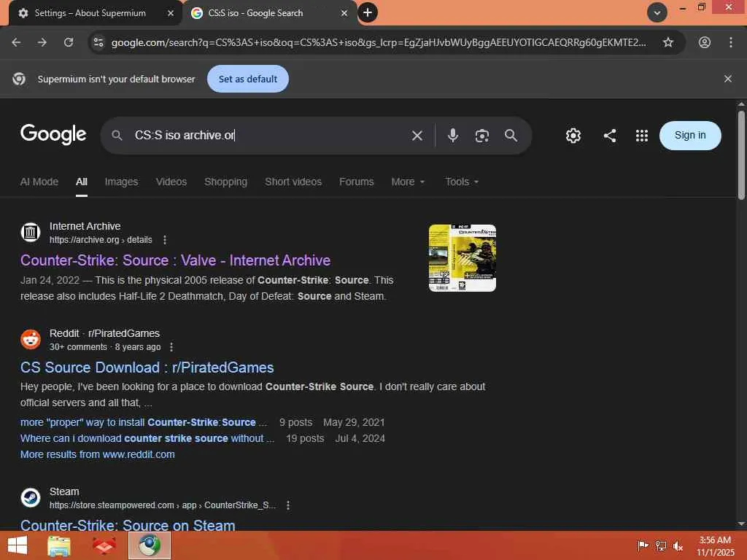The image size is (747, 560).
Task: Focus the Google search text box
Action: click(269, 135)
